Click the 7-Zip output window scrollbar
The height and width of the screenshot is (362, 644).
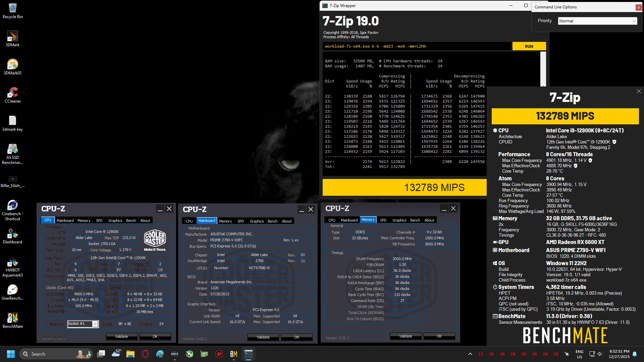543,69
